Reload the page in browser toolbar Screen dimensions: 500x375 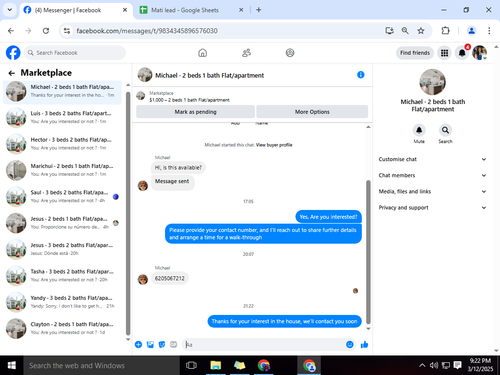coord(46,31)
